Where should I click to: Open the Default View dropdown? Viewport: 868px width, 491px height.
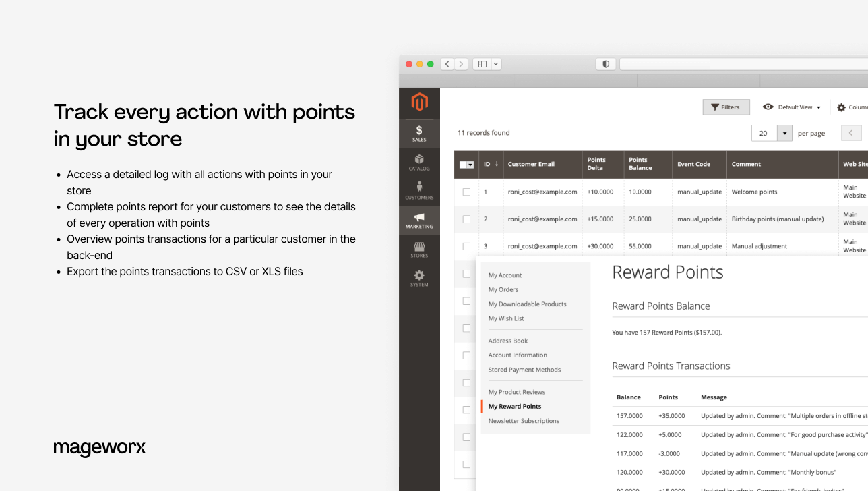[x=791, y=107]
